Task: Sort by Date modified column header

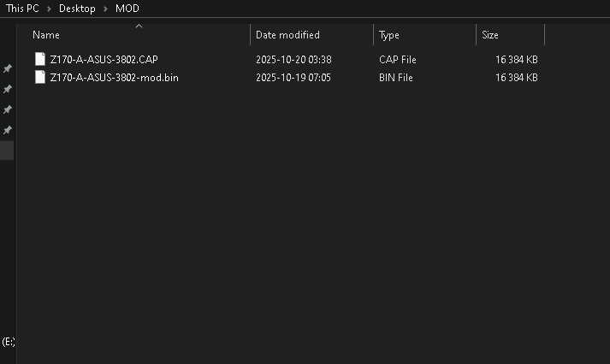Action: [287, 35]
